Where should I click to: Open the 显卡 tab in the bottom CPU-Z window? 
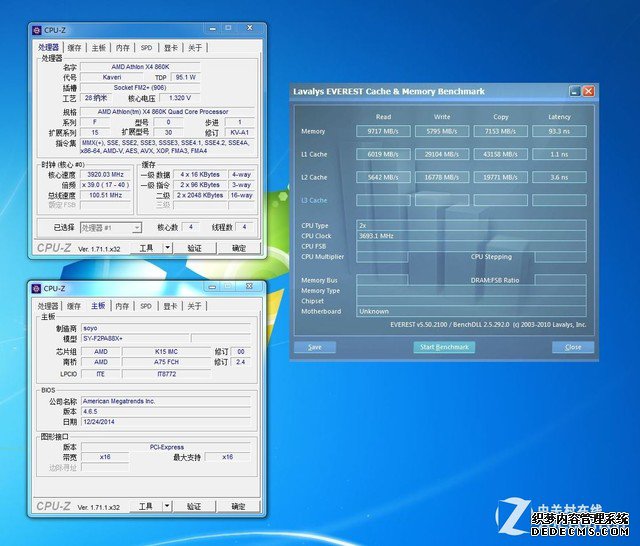170,306
